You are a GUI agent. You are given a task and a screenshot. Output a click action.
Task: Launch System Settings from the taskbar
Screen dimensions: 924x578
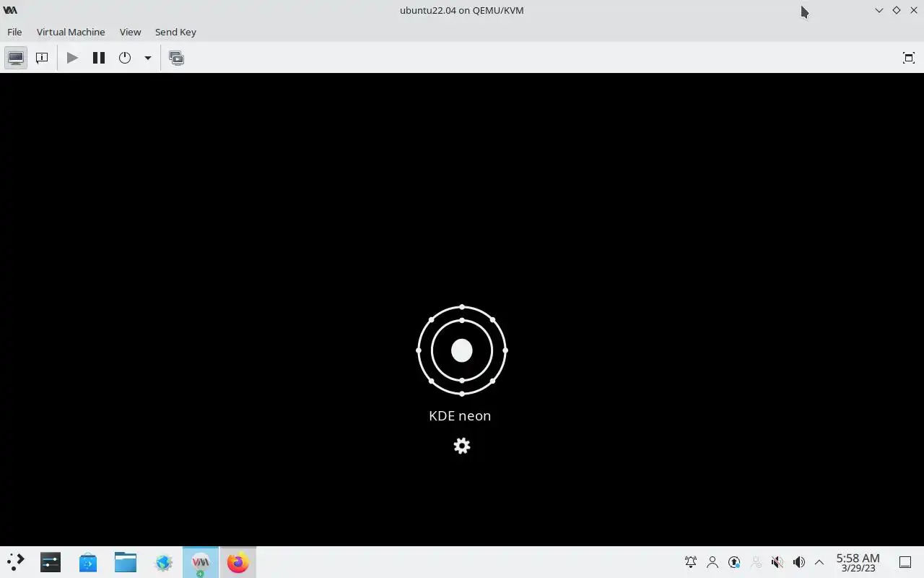[x=51, y=562]
